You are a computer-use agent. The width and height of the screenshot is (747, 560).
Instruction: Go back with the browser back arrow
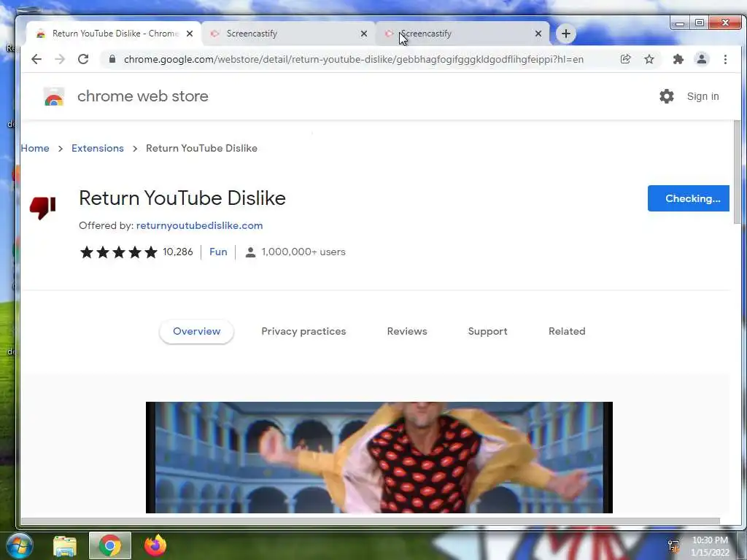point(36,59)
